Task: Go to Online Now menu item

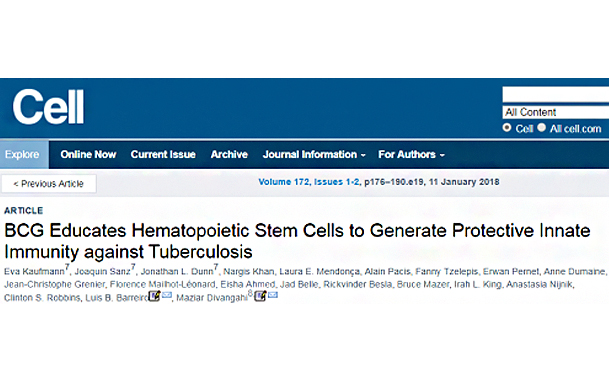Action: (88, 155)
